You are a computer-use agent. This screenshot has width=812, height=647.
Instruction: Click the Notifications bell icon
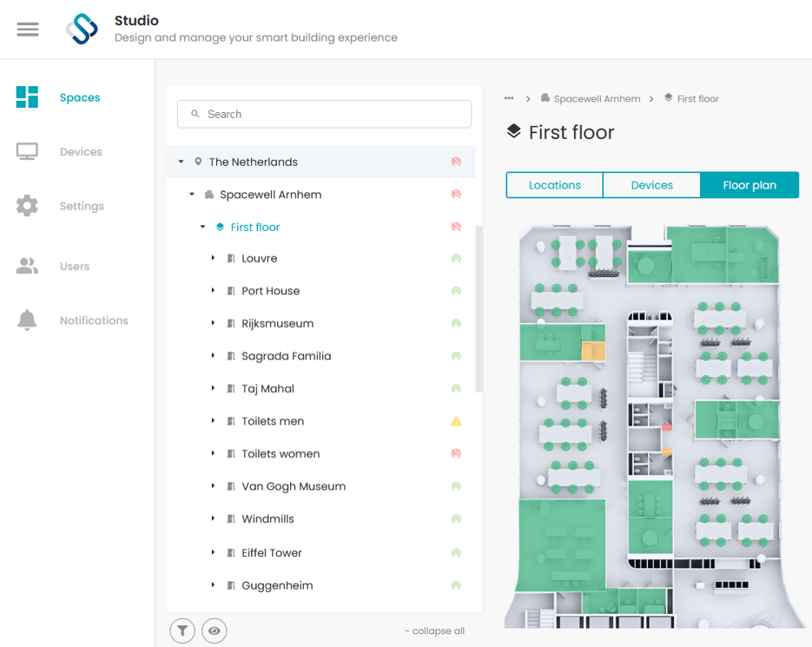(27, 320)
